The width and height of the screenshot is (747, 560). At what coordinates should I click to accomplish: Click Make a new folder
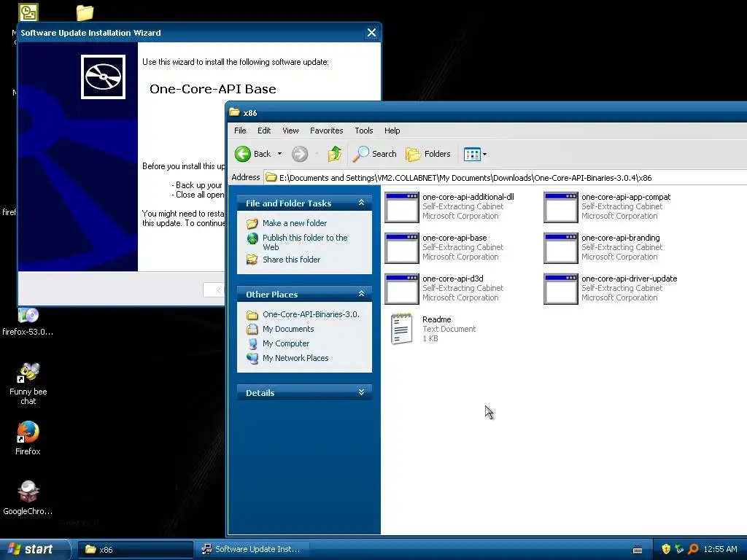pos(295,223)
